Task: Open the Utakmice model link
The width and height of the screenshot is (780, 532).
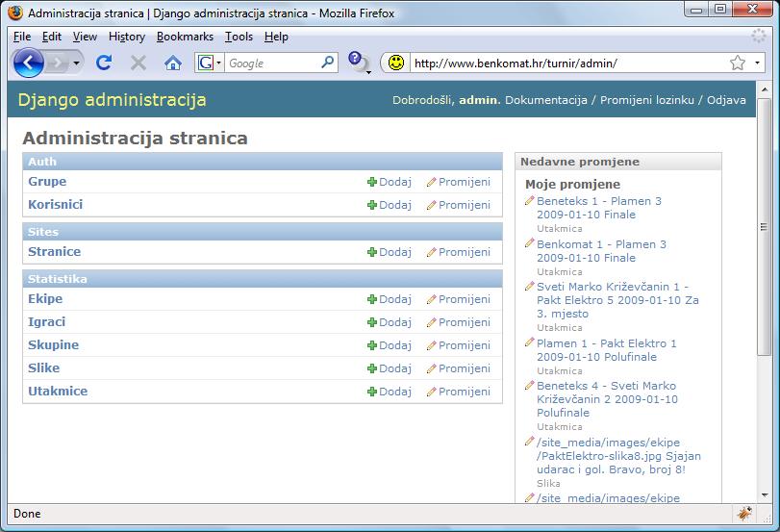Action: [58, 392]
